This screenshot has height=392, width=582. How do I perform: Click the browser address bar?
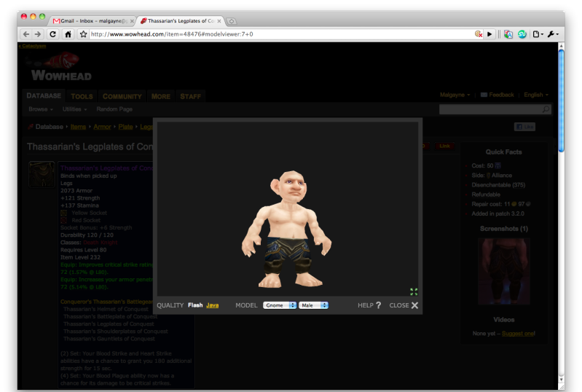pos(282,34)
